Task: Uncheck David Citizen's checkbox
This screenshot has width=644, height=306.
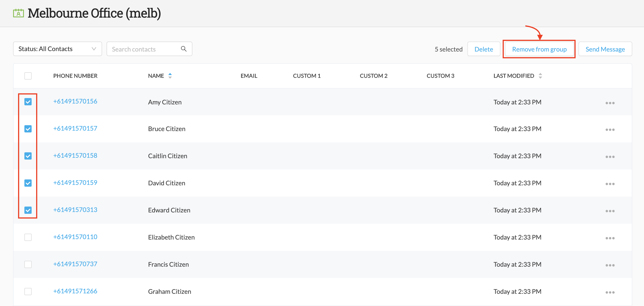Action: 28,183
